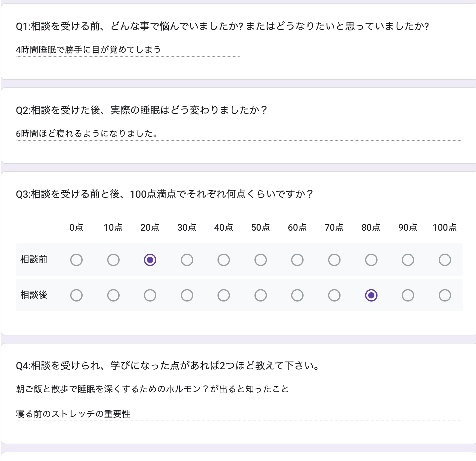Pick 100点 for 相談前 row

(x=445, y=260)
